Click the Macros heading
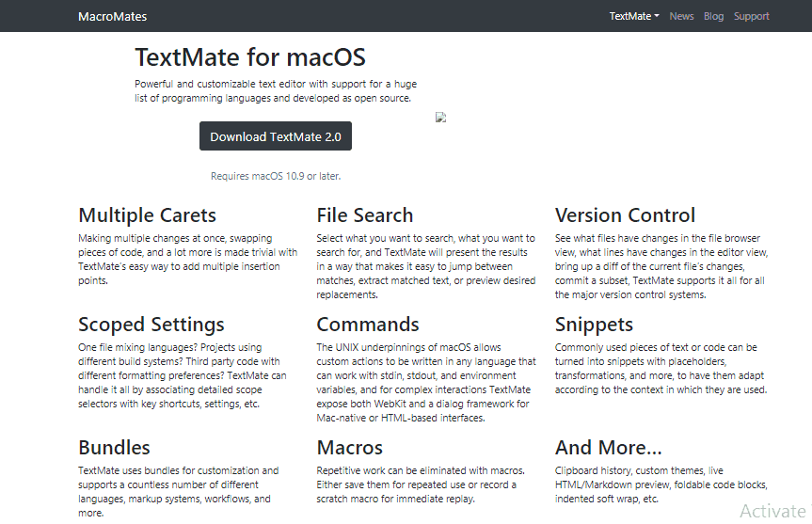The width and height of the screenshot is (812, 524). pos(350,448)
